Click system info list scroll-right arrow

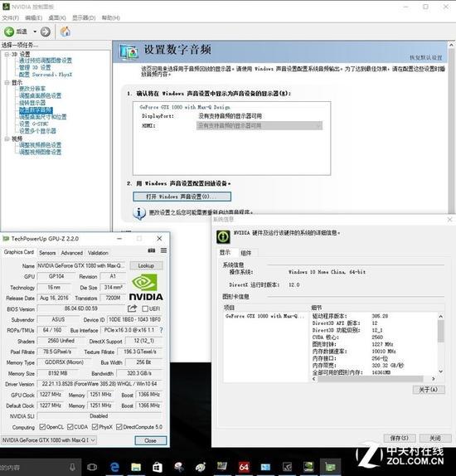(434, 378)
